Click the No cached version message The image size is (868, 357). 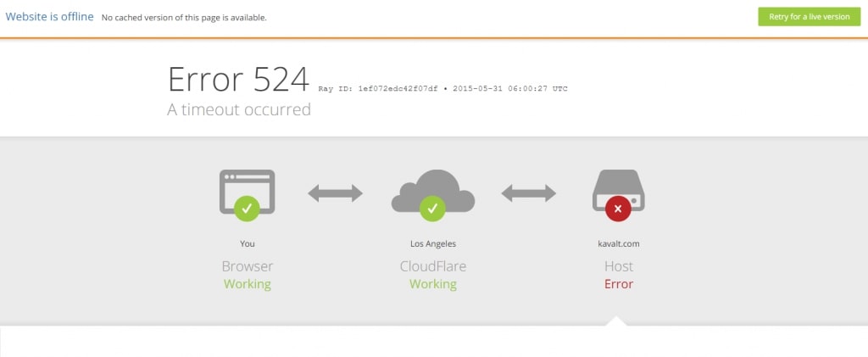tap(184, 18)
